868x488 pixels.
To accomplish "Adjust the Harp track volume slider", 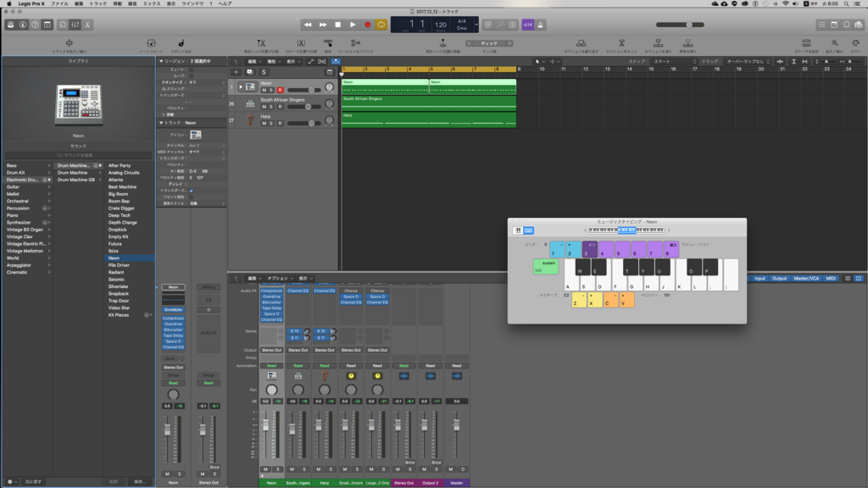I will click(304, 124).
